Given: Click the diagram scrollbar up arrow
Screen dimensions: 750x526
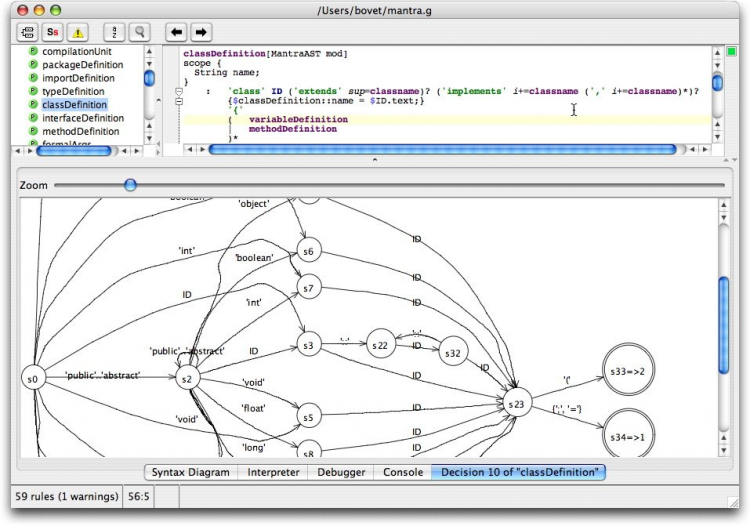Looking at the screenshot, I should click(724, 206).
